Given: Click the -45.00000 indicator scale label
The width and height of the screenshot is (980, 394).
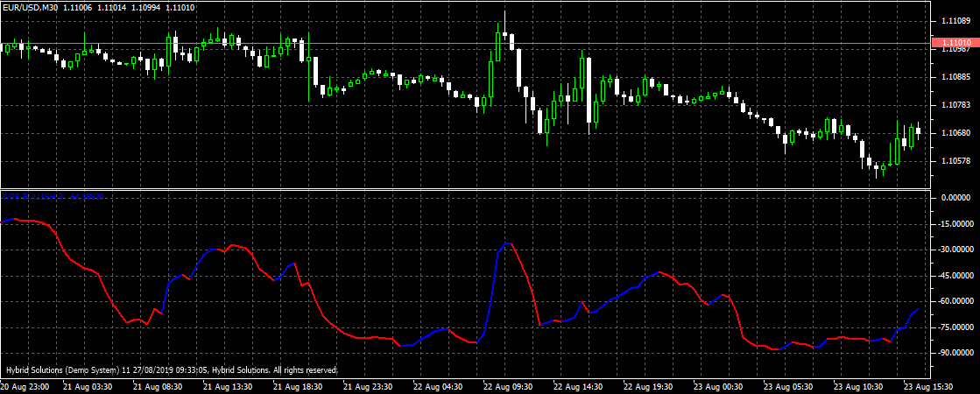Looking at the screenshot, I should point(955,276).
